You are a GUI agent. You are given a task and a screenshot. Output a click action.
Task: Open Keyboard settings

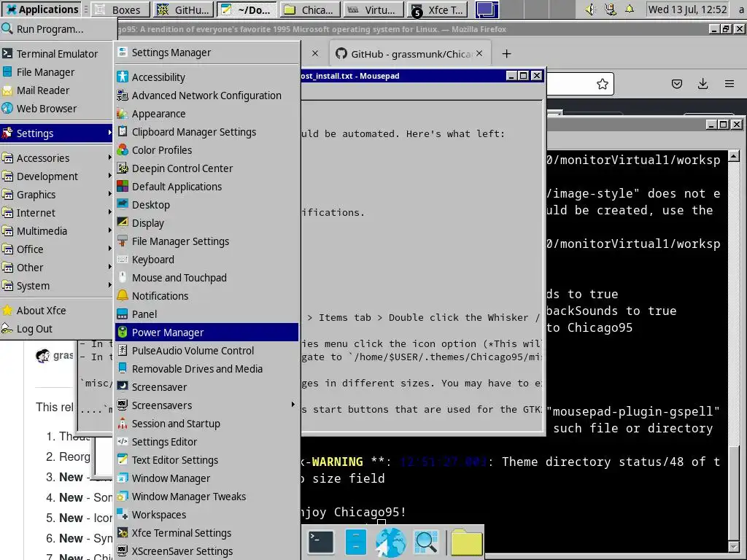[206, 260]
